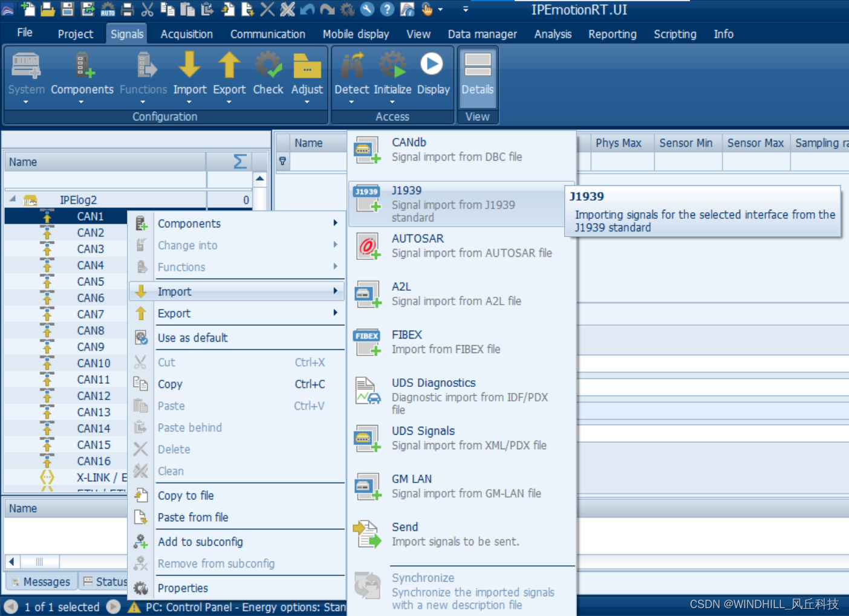Image resolution: width=849 pixels, height=616 pixels.
Task: Choose J1939 standard signal import
Action: [x=458, y=204]
